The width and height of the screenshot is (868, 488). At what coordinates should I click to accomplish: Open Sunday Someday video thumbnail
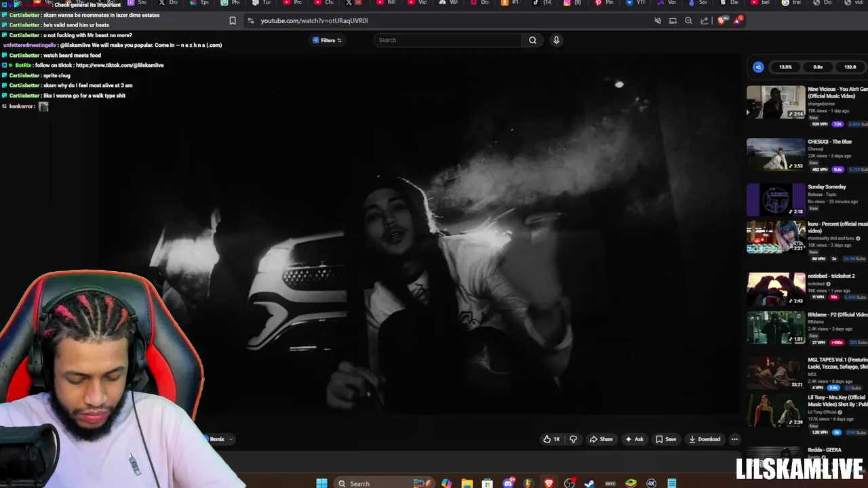click(776, 199)
